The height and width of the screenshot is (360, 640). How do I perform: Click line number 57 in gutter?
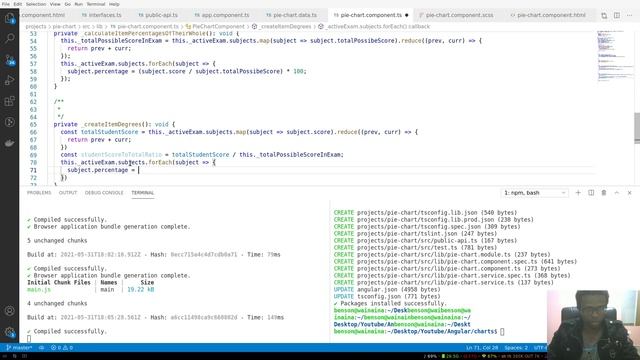point(33,64)
